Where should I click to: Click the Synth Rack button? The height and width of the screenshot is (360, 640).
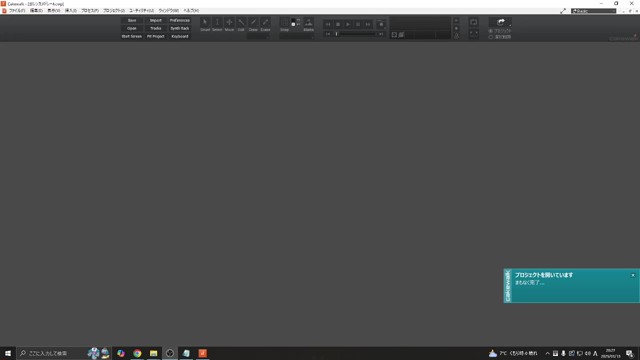(180, 28)
